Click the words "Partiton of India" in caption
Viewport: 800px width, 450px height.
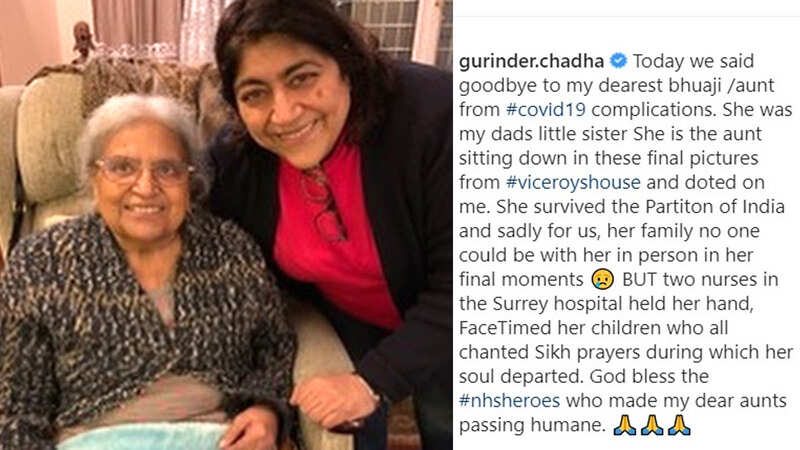[715, 207]
